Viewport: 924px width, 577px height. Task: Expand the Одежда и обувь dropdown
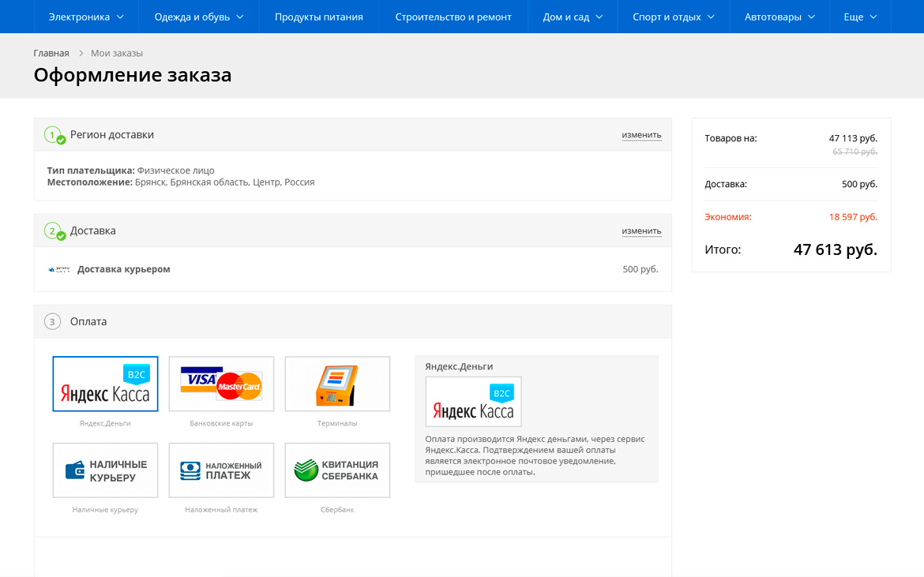click(198, 17)
